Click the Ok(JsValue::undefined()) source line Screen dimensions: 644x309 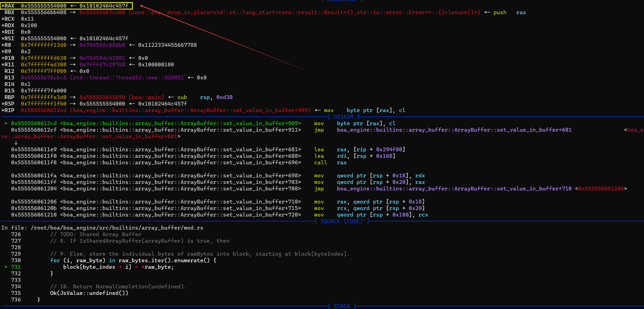pos(89,293)
